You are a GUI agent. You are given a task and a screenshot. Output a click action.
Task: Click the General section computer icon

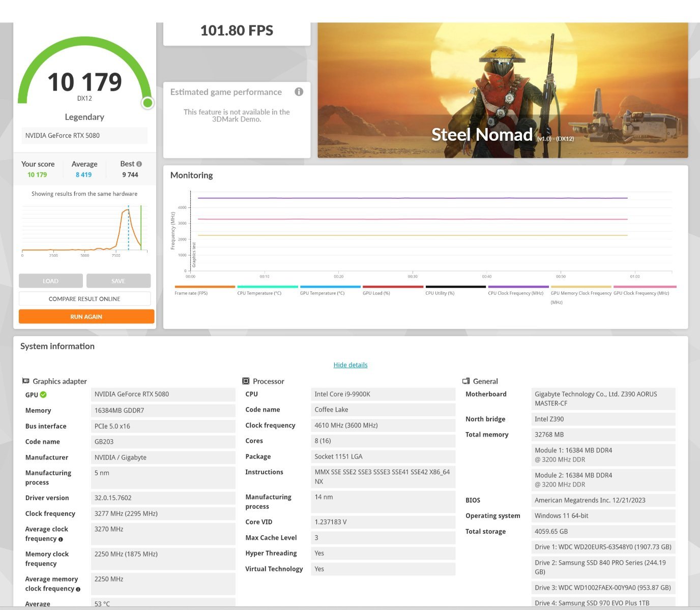point(465,381)
